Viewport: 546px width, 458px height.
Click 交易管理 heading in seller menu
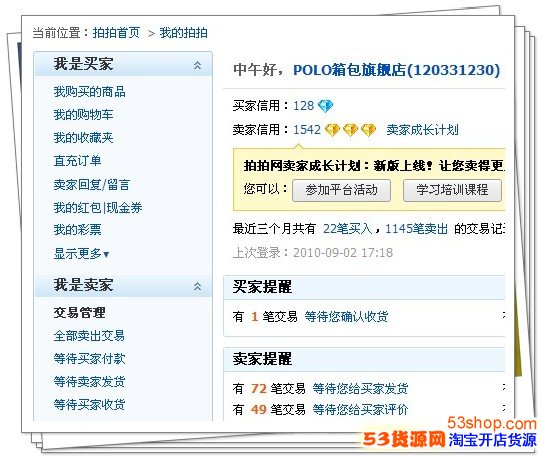click(x=79, y=312)
